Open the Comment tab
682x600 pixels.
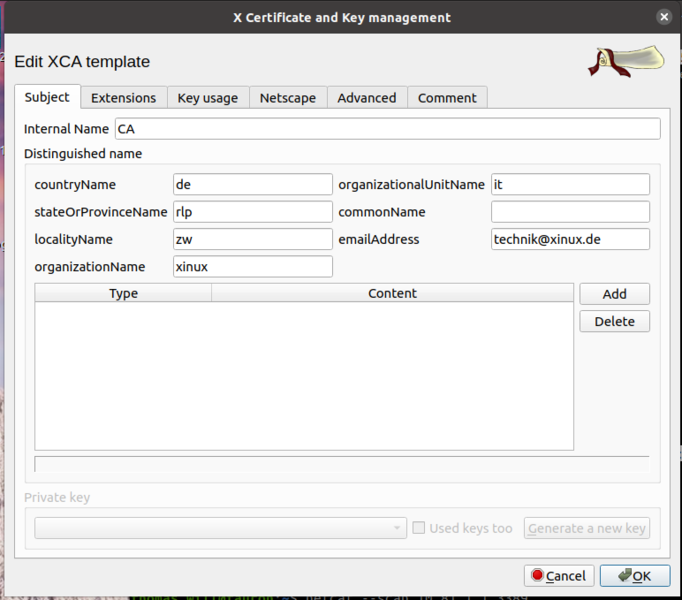447,97
